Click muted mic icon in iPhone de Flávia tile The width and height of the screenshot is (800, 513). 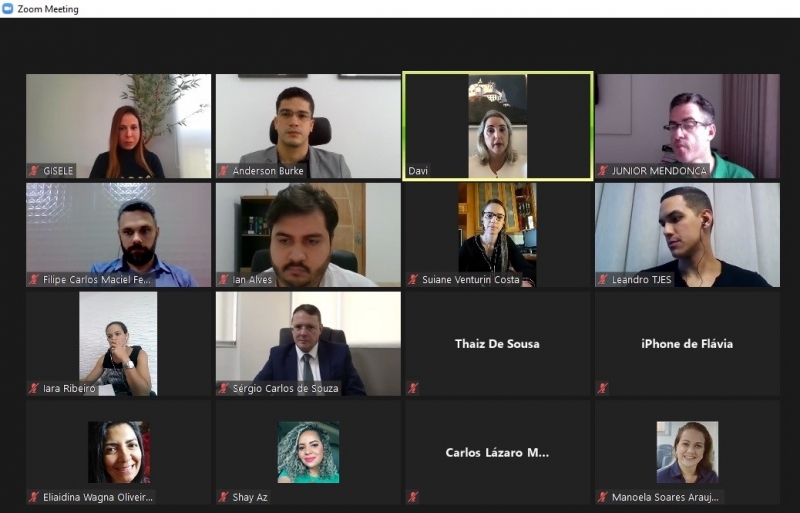coord(603,388)
